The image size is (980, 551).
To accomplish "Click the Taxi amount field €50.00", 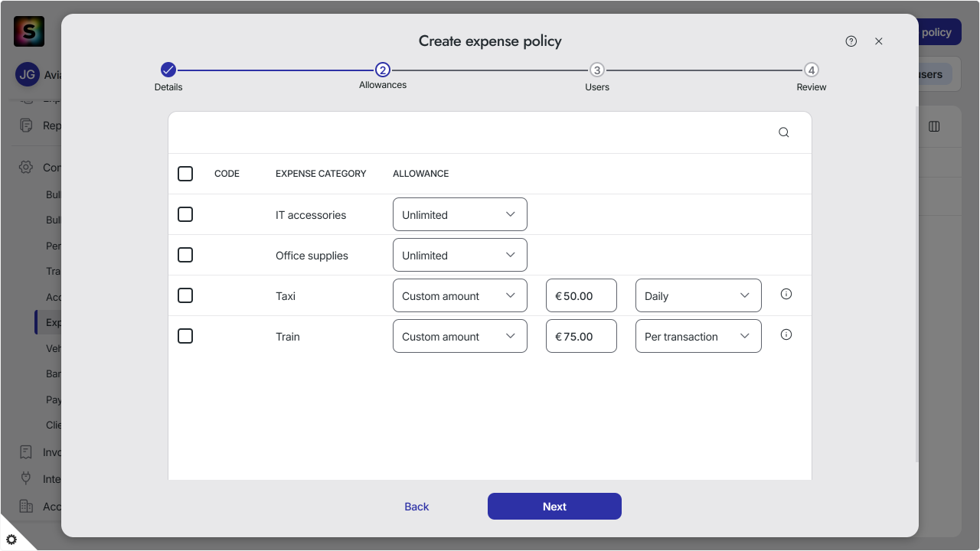I will pyautogui.click(x=581, y=295).
